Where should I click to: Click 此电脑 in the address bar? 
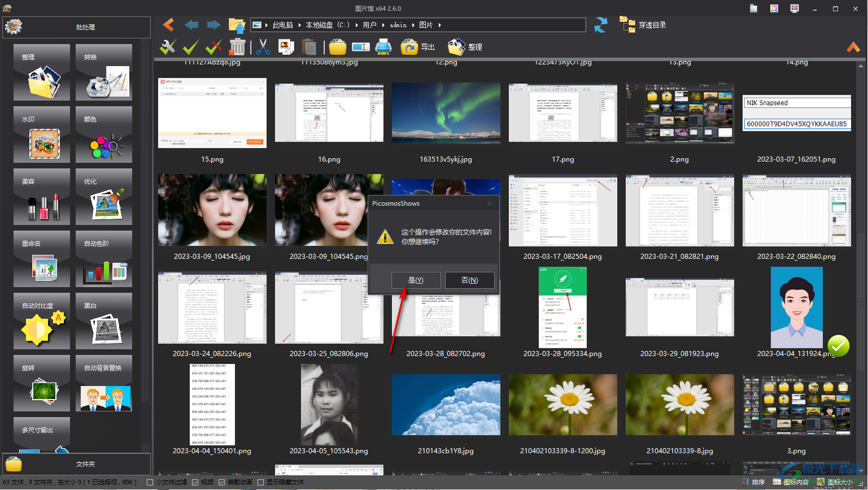click(x=283, y=25)
